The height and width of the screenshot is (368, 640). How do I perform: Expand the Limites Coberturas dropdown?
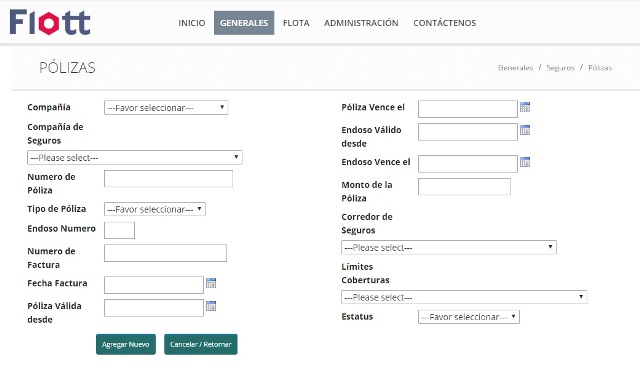(464, 297)
